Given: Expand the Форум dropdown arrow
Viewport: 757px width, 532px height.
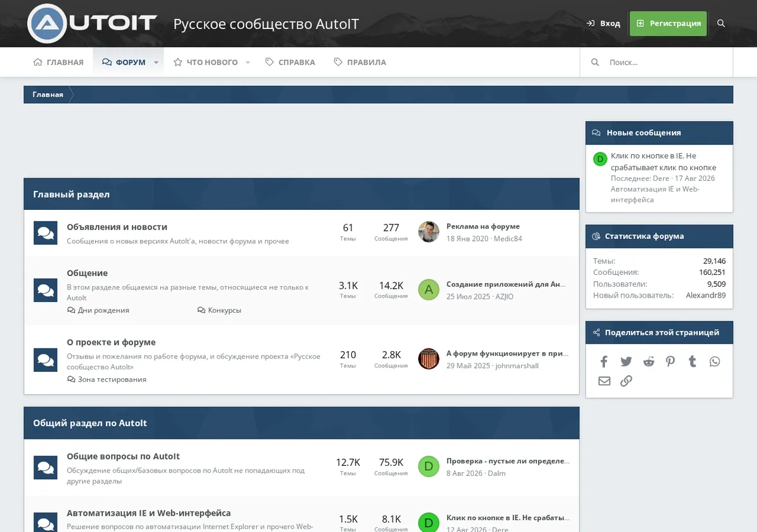Looking at the screenshot, I should click(156, 62).
